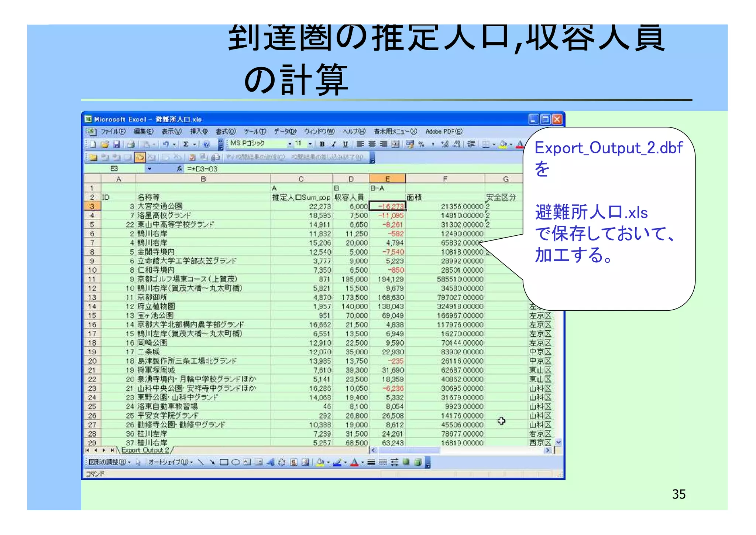This screenshot has height=535, width=756.
Task: Toggle Bold formatting
Action: 322,144
